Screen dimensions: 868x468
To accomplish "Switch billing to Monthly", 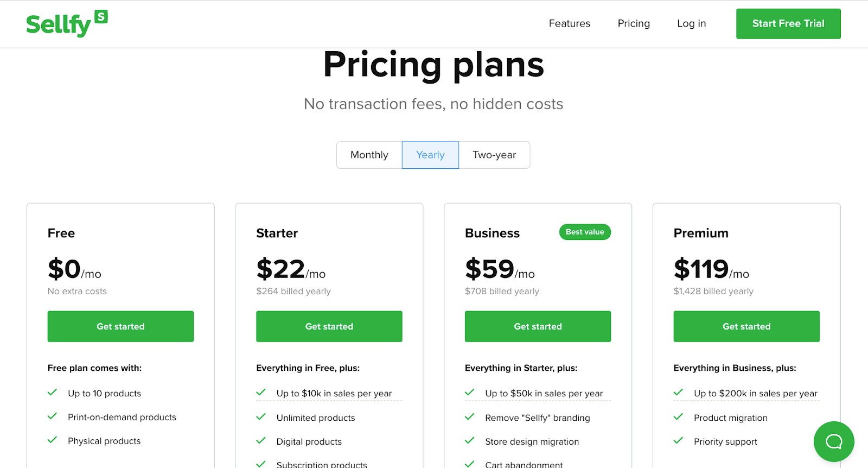I will click(369, 155).
